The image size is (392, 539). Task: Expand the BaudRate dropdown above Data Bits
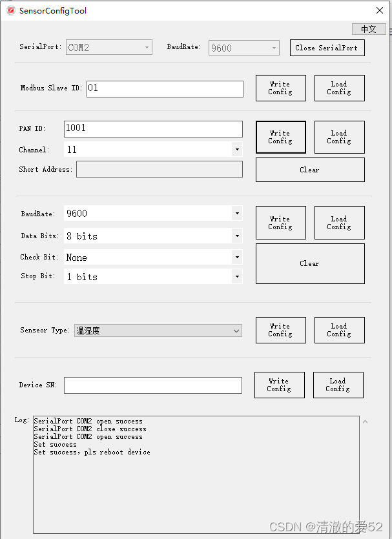pyautogui.click(x=153, y=214)
